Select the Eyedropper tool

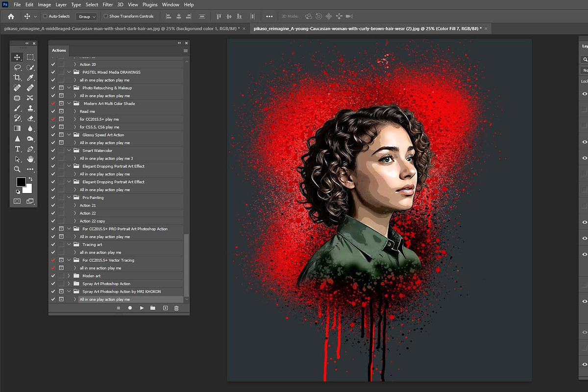(30, 77)
